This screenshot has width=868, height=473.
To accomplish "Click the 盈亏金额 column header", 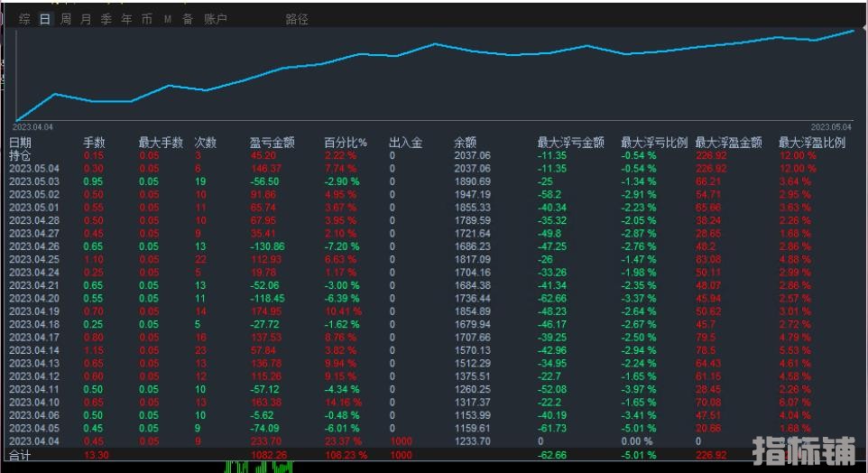I will point(272,143).
